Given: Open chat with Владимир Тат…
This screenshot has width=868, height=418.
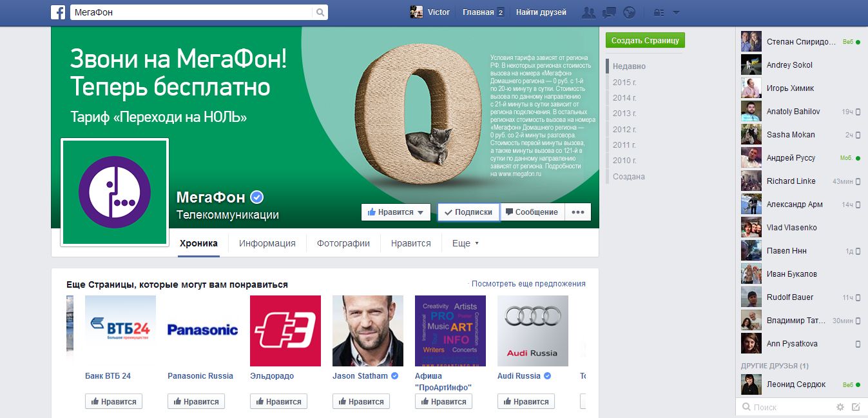Looking at the screenshot, I should coord(801,321).
